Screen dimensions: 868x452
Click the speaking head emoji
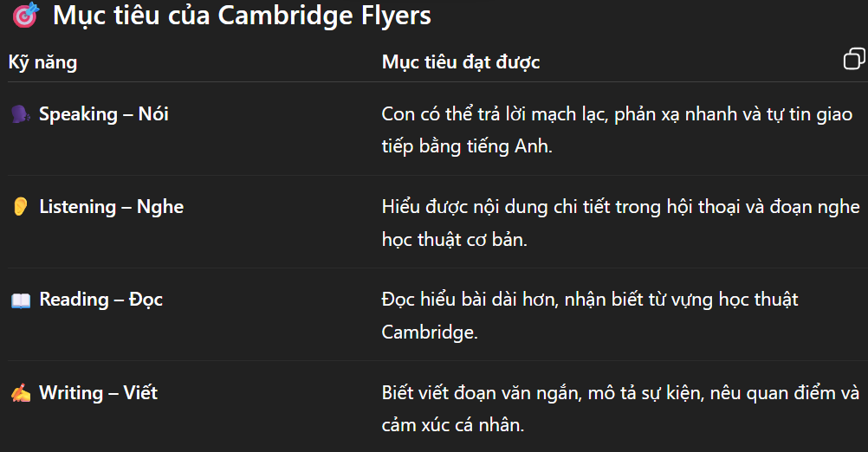[21, 114]
